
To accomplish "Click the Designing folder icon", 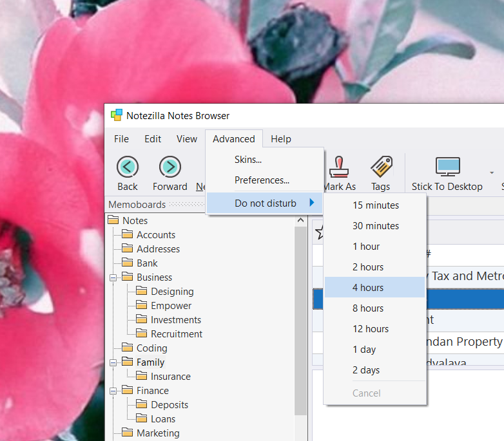I will pyautogui.click(x=141, y=290).
